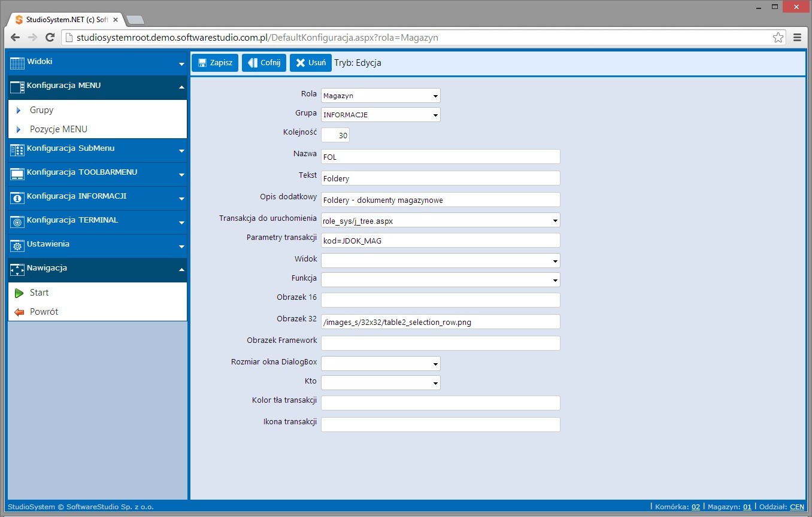The width and height of the screenshot is (812, 517).
Task: Click the Obrazek 16 field
Action: [x=441, y=300]
